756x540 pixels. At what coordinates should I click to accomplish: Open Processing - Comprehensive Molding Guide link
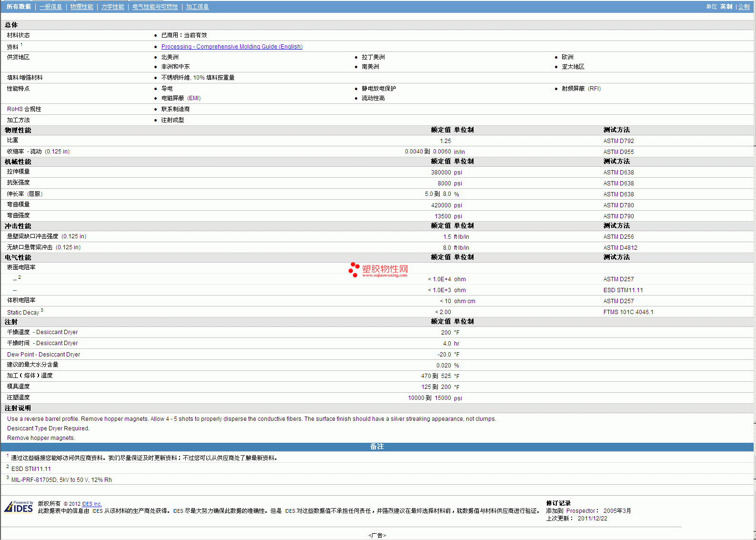point(232,47)
